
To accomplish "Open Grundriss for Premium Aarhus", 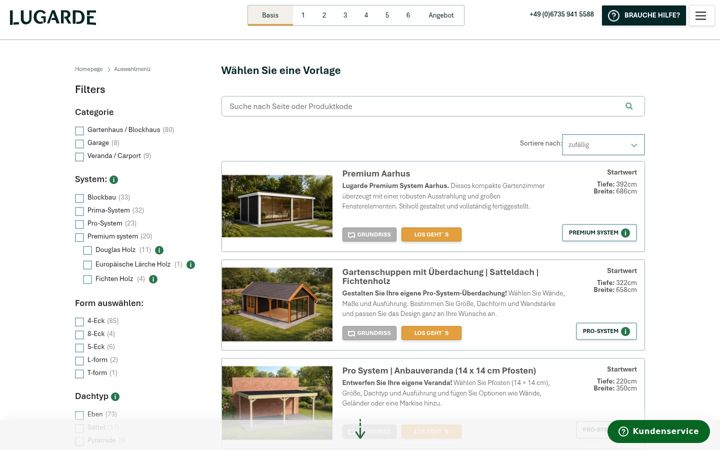I will coord(369,235).
